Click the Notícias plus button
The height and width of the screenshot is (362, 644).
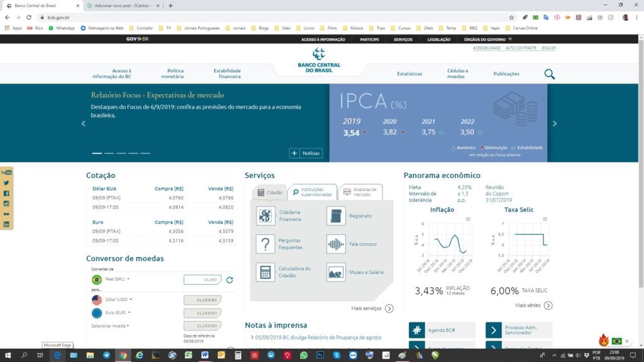point(306,153)
